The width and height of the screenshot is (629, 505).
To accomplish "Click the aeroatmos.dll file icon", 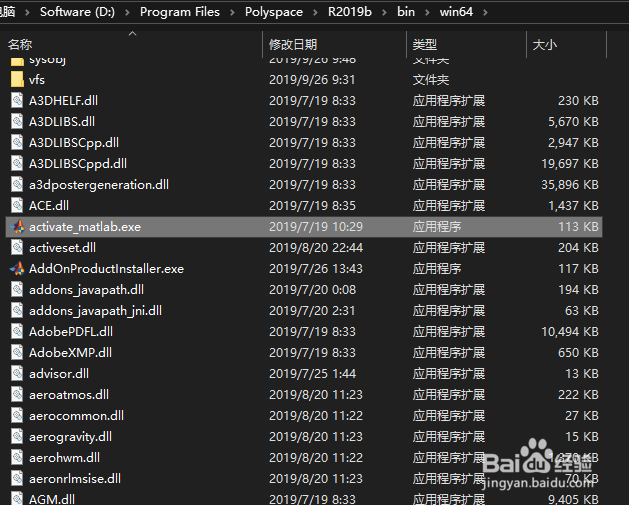I will pyautogui.click(x=17, y=395).
